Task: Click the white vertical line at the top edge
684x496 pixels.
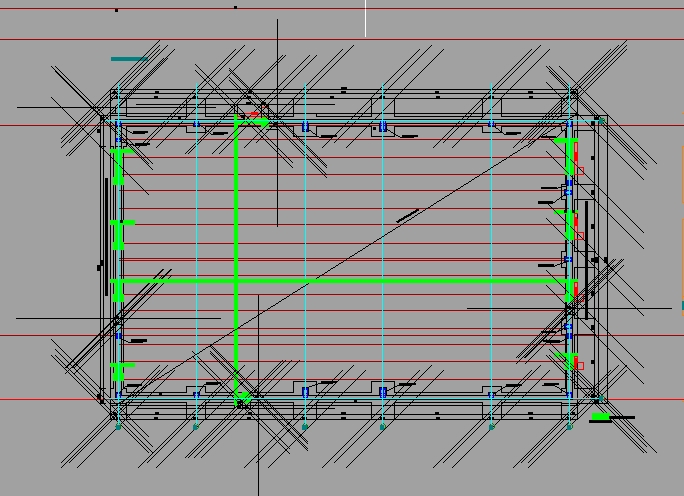Action: [x=365, y=18]
